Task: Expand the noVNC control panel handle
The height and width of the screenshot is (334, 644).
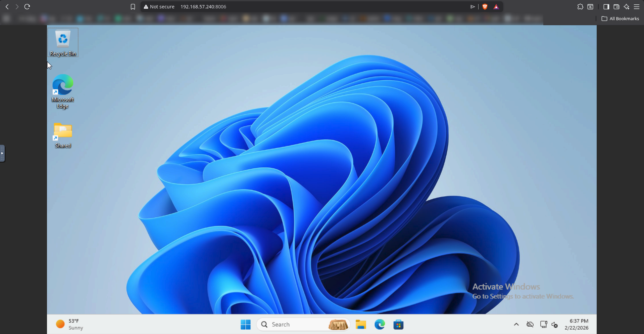Action: pos(2,154)
